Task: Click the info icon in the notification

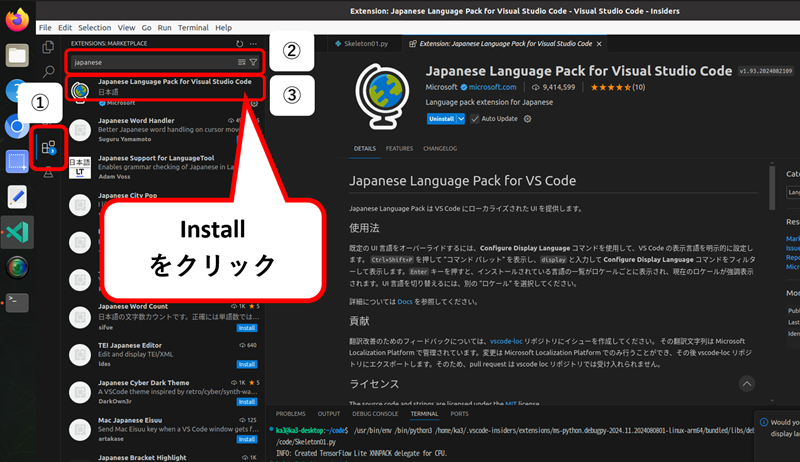Action: click(764, 422)
